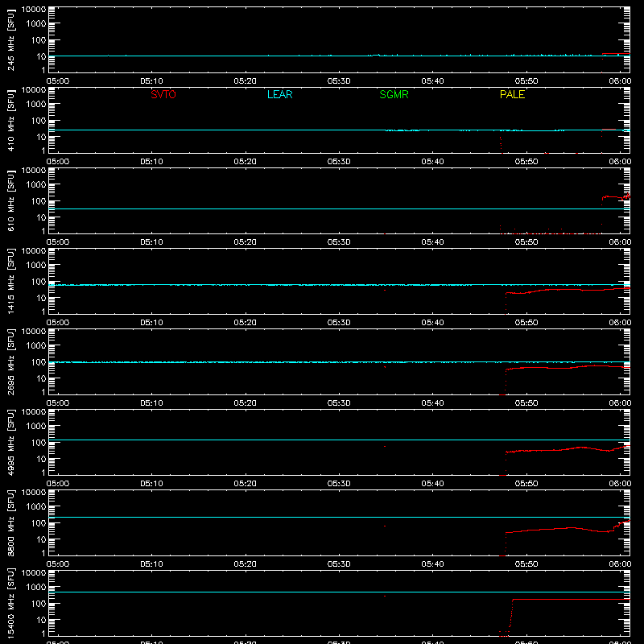Click the green SGMR station legend label
The width and height of the screenshot is (644, 644).
coord(394,94)
